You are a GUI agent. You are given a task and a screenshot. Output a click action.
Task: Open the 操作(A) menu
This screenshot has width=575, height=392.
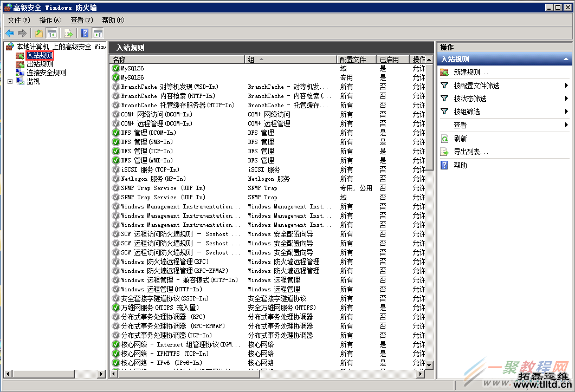pos(50,20)
